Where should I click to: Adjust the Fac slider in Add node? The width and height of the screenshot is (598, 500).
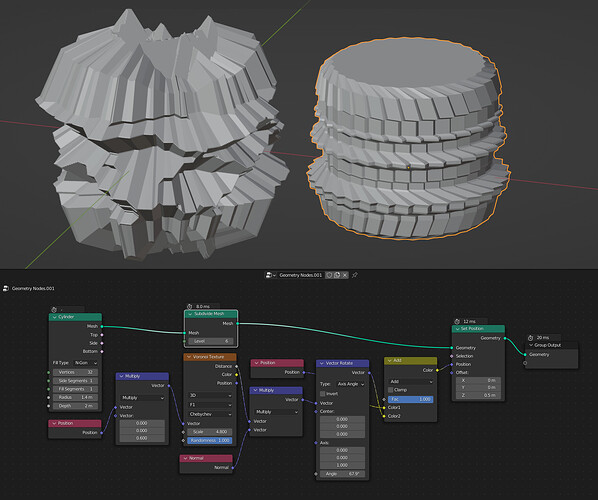pos(410,399)
